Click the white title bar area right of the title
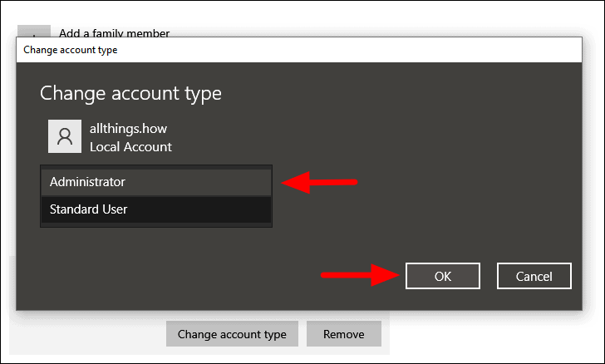The height and width of the screenshot is (364, 605). tap(347, 50)
